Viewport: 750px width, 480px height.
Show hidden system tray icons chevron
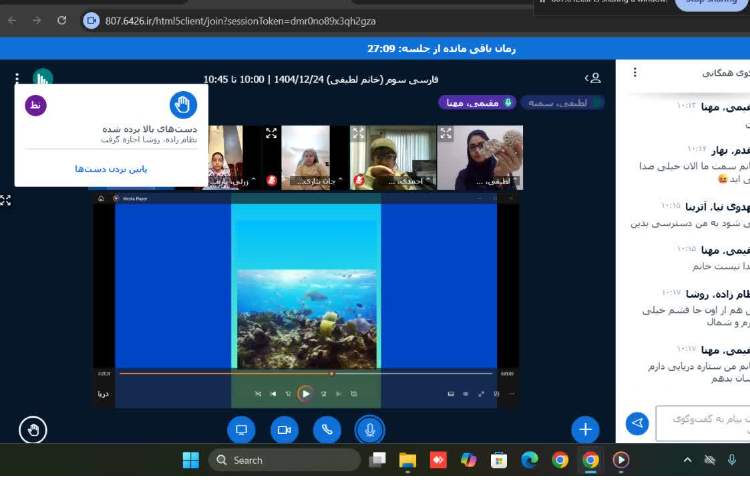(x=687, y=460)
